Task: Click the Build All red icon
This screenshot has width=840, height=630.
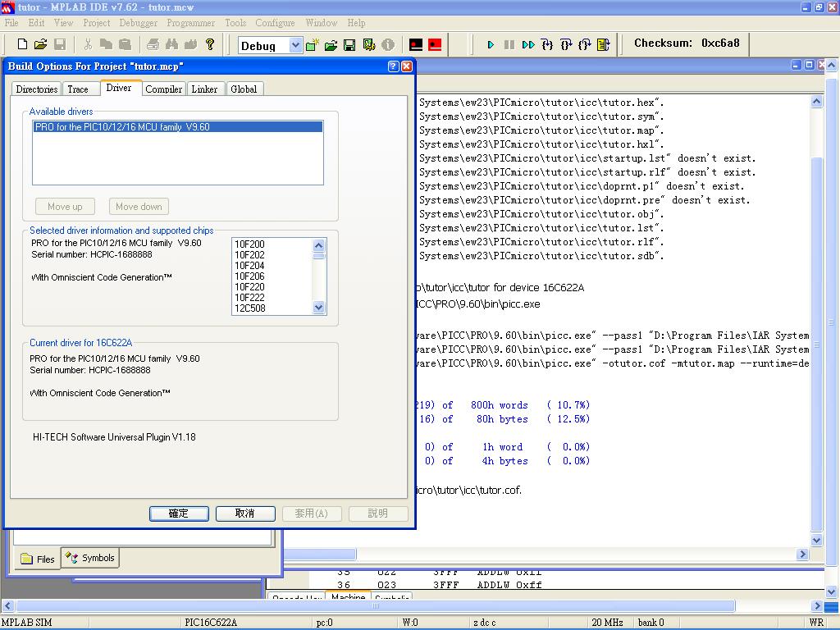Action: pyautogui.click(x=435, y=45)
